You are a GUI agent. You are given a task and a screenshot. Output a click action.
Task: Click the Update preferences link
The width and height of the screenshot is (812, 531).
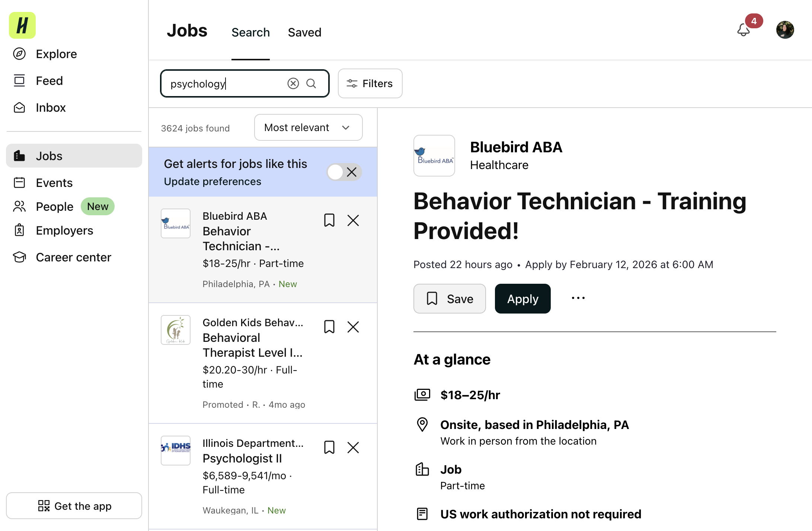tap(212, 182)
